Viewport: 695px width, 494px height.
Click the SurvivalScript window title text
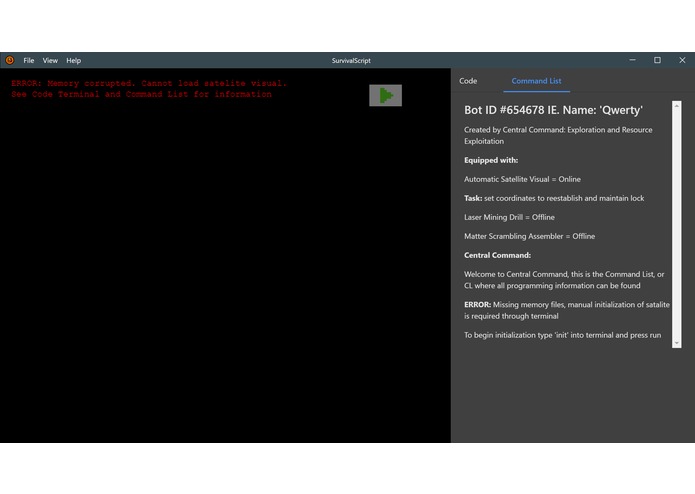tap(351, 61)
